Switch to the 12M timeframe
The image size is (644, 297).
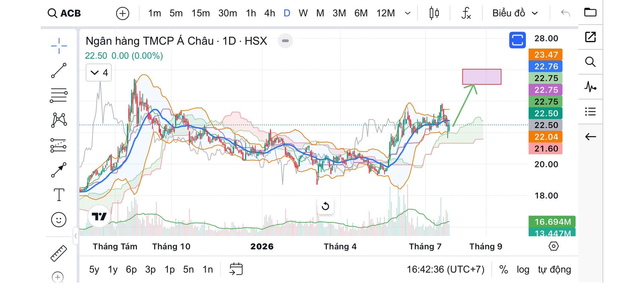click(x=386, y=13)
